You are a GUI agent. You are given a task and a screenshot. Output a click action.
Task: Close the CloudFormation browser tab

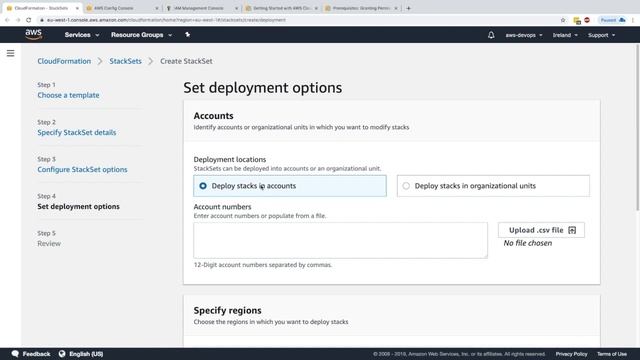pos(77,8)
